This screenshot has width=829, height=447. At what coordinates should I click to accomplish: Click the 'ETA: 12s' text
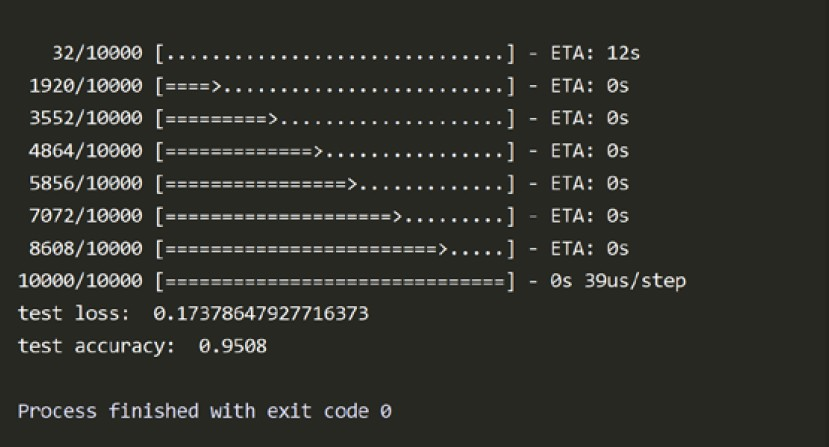coord(596,53)
